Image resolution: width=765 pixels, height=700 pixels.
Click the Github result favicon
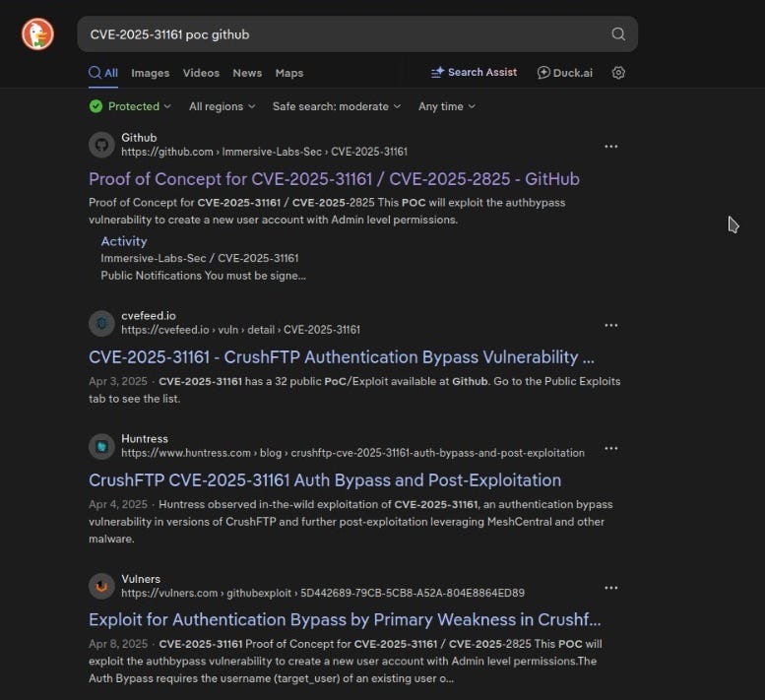pyautogui.click(x=101, y=145)
